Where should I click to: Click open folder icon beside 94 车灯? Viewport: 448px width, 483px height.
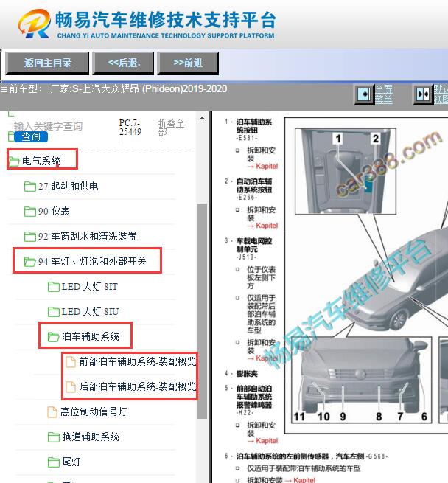point(30,262)
